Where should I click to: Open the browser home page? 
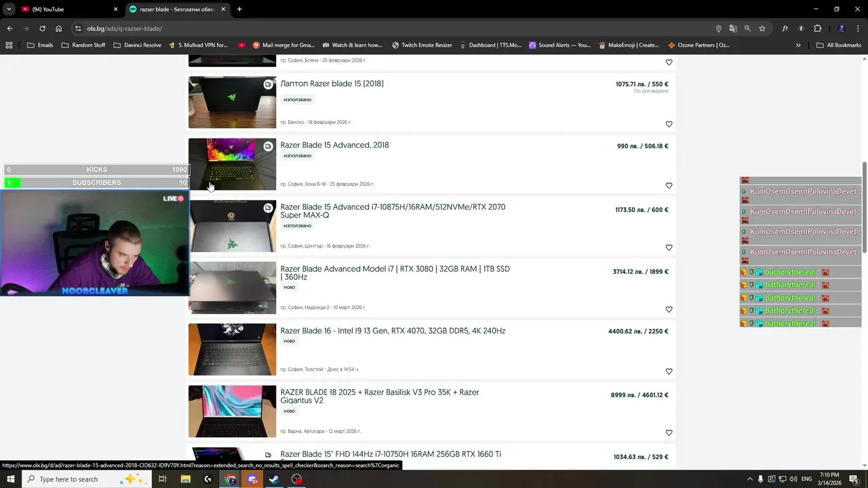pos(59,28)
